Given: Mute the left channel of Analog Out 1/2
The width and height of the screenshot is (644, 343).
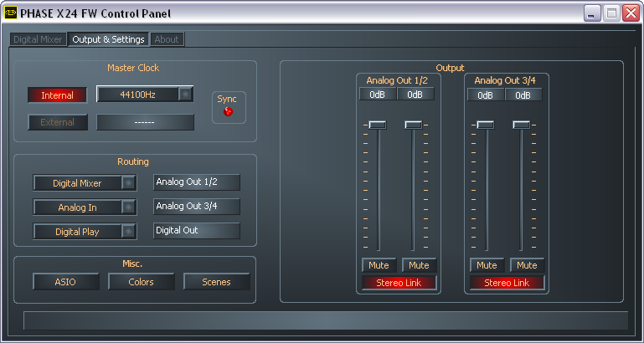Looking at the screenshot, I should (x=379, y=265).
